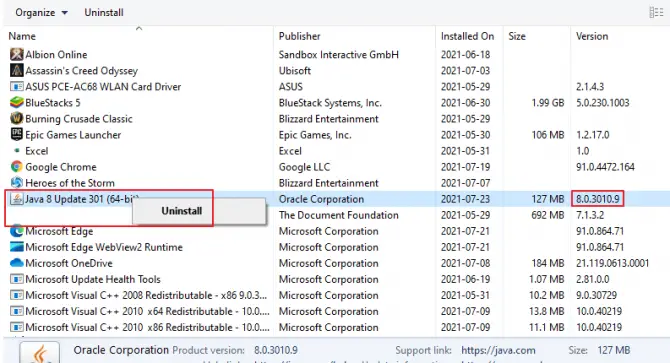670x363 pixels.
Task: Click the 2021-07-23 install date
Action: click(x=465, y=199)
